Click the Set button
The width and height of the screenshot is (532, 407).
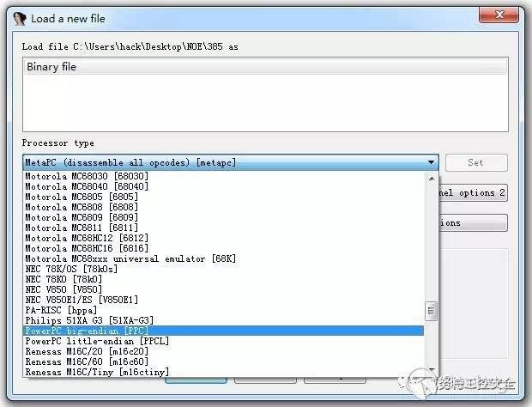coord(476,162)
